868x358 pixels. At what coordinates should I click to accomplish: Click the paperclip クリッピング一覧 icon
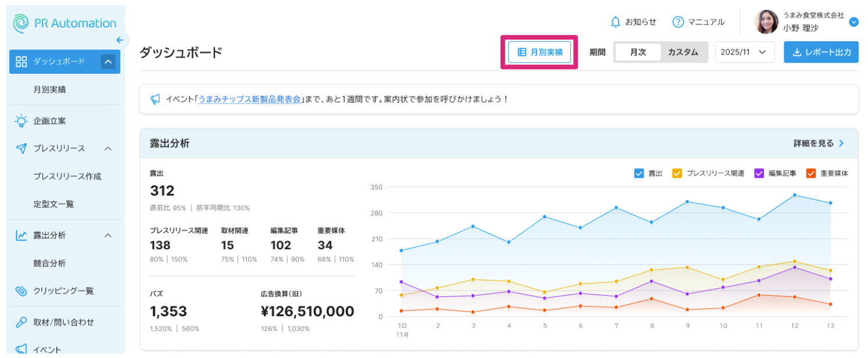[22, 291]
